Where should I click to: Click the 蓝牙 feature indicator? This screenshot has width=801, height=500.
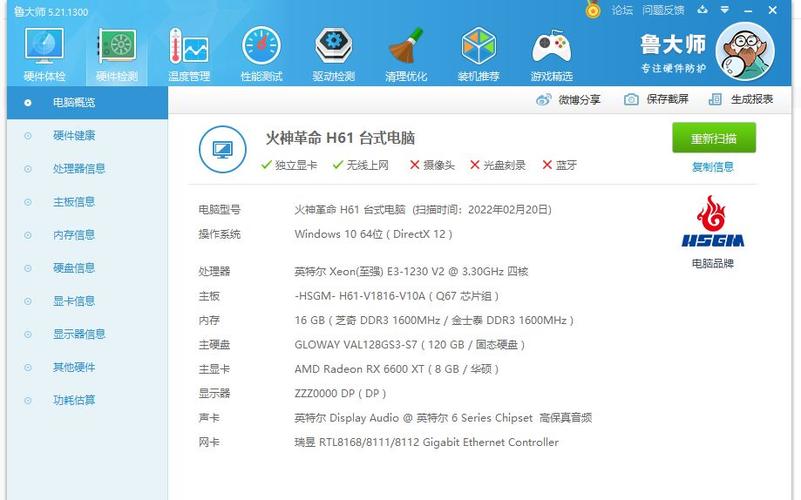click(559, 165)
